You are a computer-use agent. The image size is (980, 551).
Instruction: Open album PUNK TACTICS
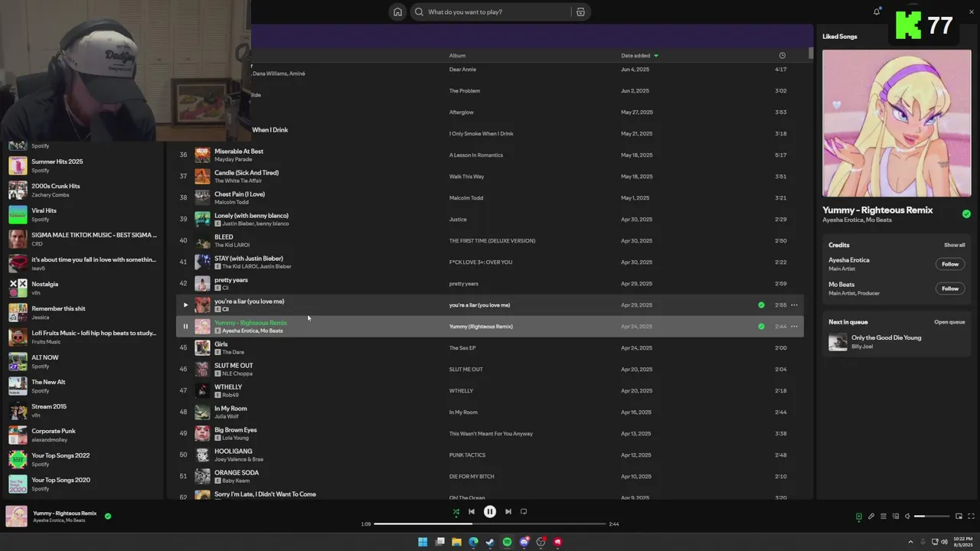click(467, 455)
